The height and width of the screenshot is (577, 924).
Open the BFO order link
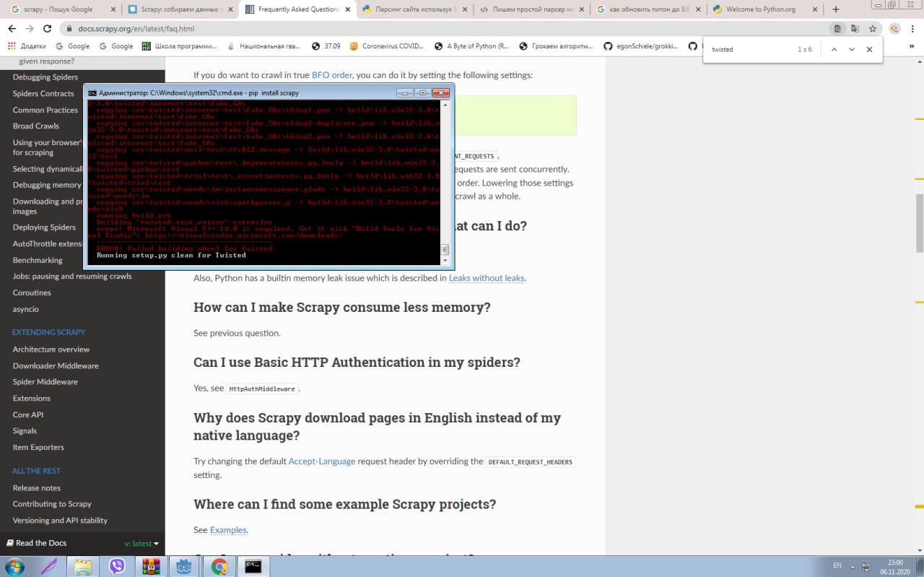[332, 75]
